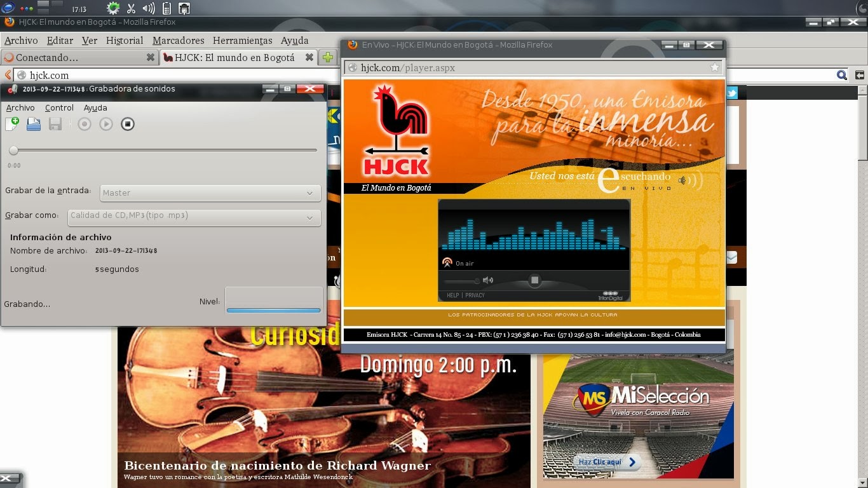Click Haz Clic aquí on MiSelección banner
Viewport: 868px width, 488px height.
click(x=607, y=462)
